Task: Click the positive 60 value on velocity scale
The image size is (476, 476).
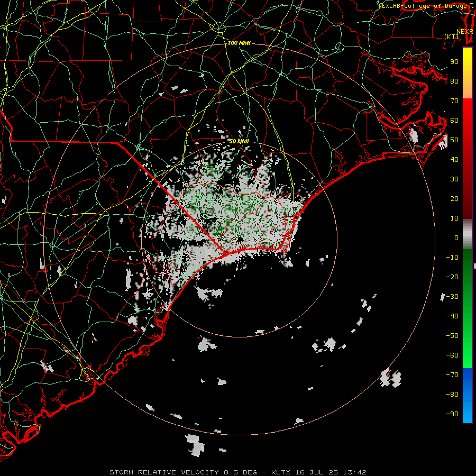Action: point(454,121)
